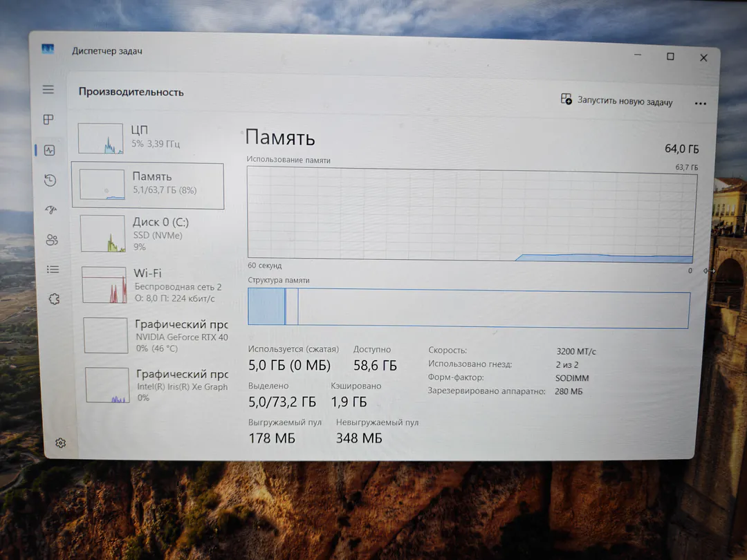Open the hamburger navigation menu

click(48, 89)
